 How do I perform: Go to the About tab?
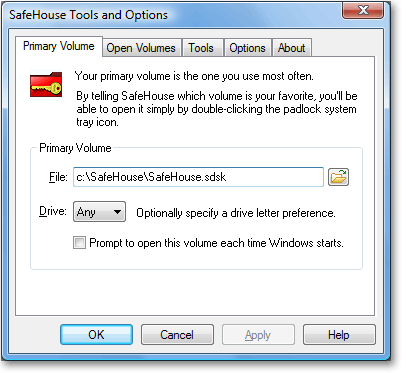pyautogui.click(x=292, y=48)
